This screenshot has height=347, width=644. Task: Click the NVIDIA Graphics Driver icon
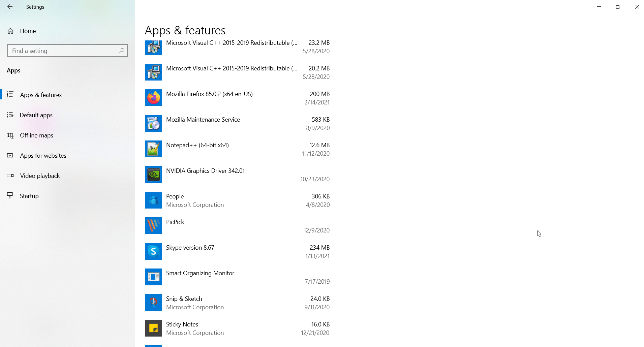point(153,175)
